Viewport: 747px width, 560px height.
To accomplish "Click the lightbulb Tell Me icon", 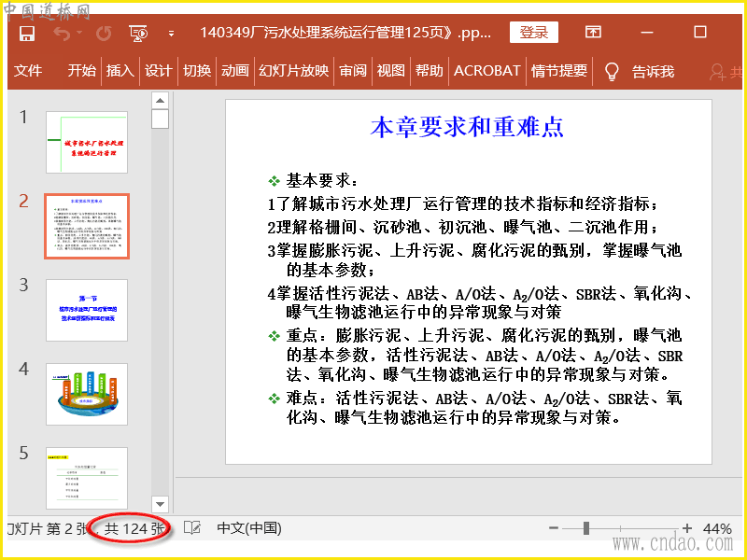I will tap(612, 72).
